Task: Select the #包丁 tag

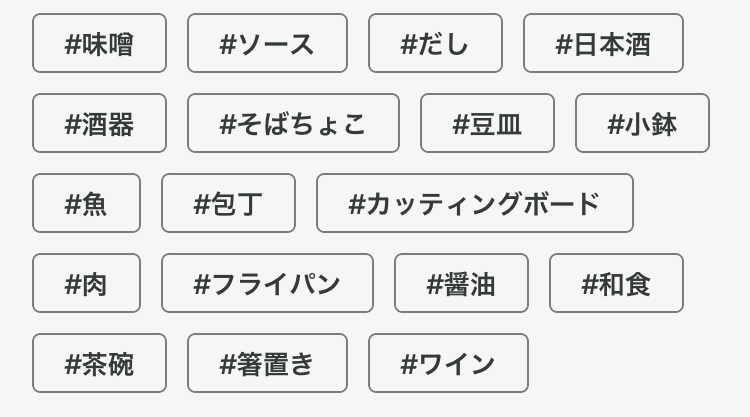Action: click(x=228, y=204)
